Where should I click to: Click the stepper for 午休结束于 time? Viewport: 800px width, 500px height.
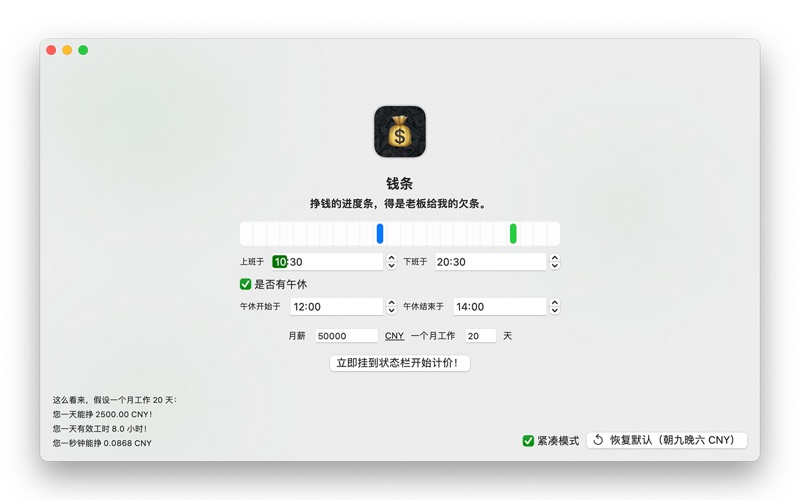point(554,307)
